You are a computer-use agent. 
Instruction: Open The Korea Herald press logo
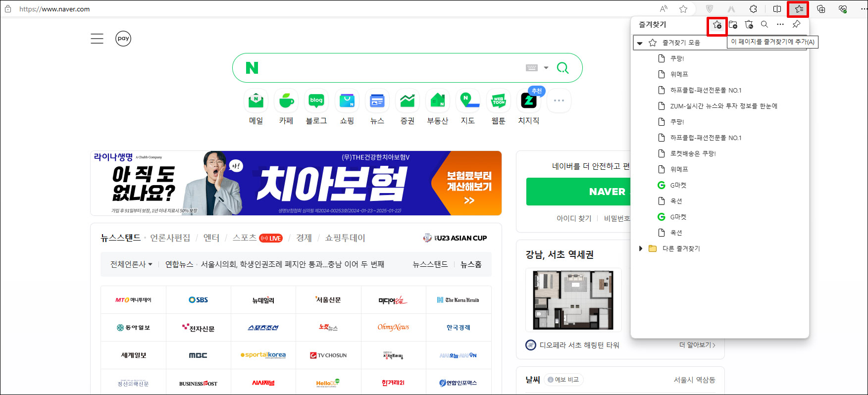(x=459, y=300)
